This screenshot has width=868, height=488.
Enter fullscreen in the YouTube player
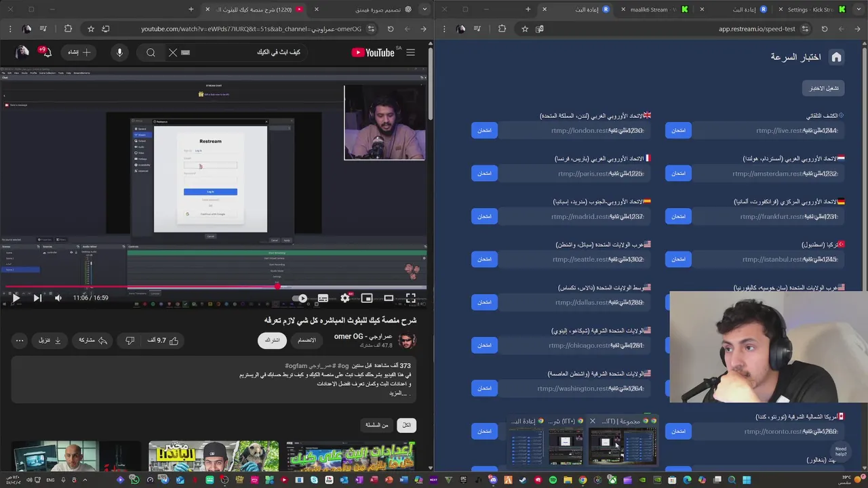pos(410,298)
